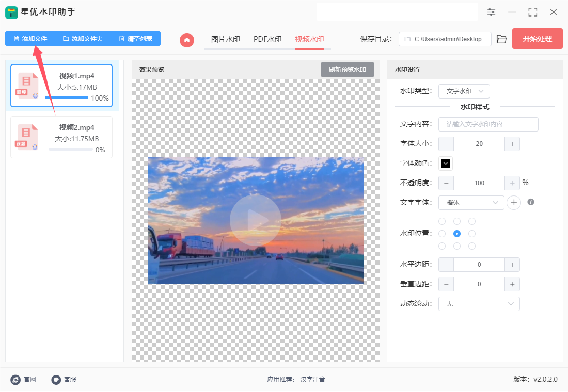
Task: Select bottom-right watermark position
Action: tap(471, 246)
